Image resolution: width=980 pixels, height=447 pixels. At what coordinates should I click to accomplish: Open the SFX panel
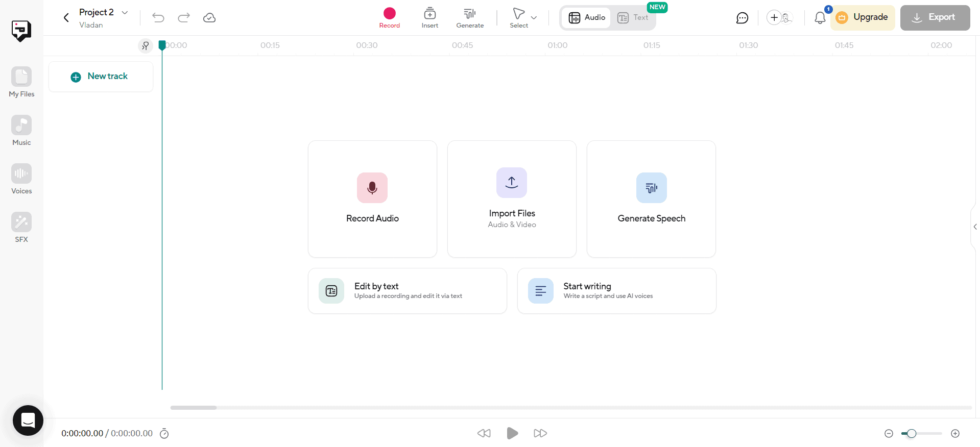[x=21, y=228]
